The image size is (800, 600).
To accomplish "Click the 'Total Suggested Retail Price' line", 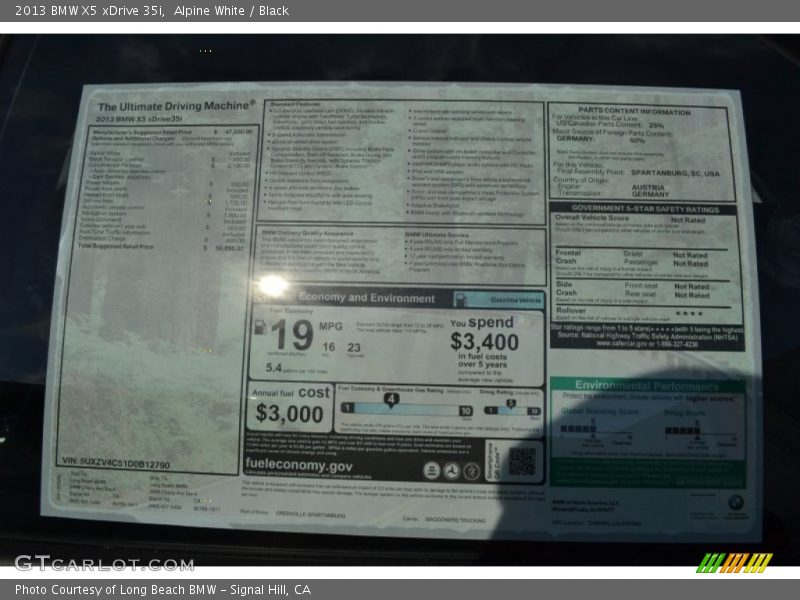I will [161, 247].
